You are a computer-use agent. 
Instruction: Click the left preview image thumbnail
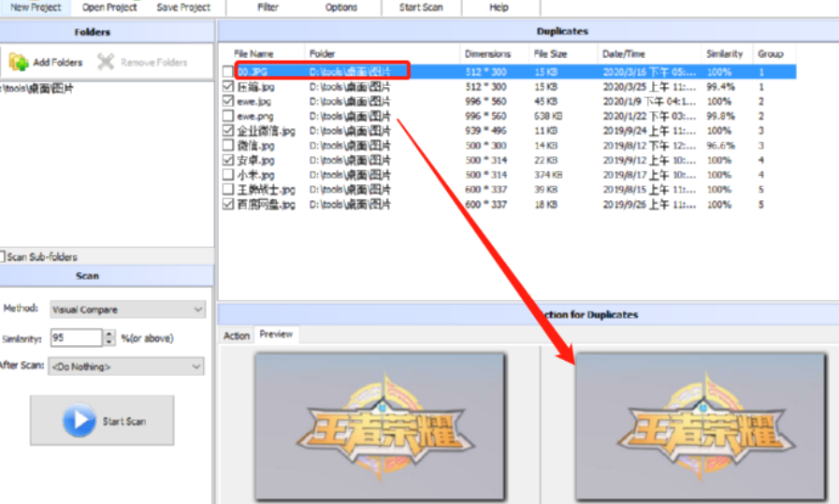point(380,426)
